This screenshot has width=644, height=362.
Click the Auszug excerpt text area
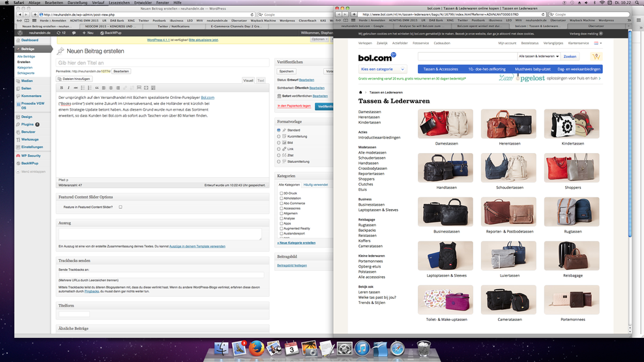(x=160, y=234)
